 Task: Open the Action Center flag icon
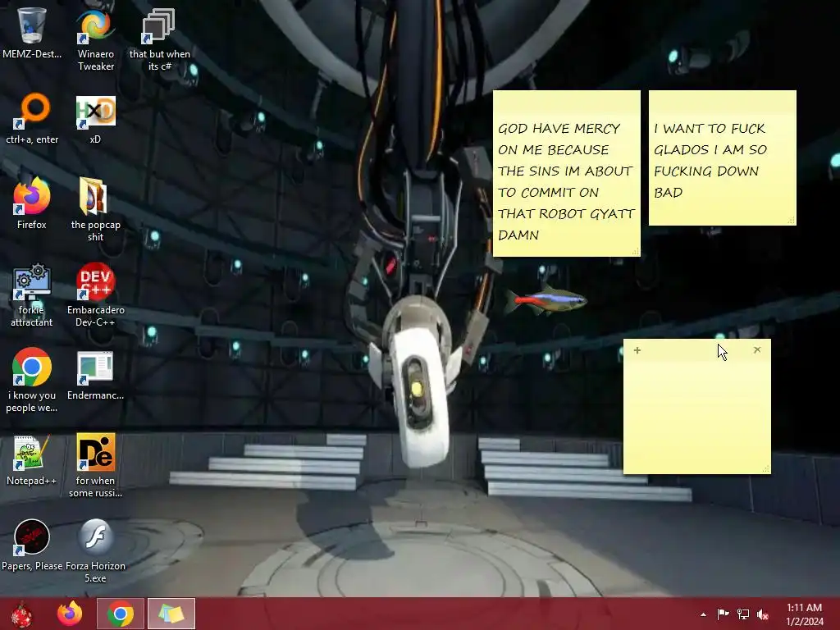pyautogui.click(x=724, y=614)
